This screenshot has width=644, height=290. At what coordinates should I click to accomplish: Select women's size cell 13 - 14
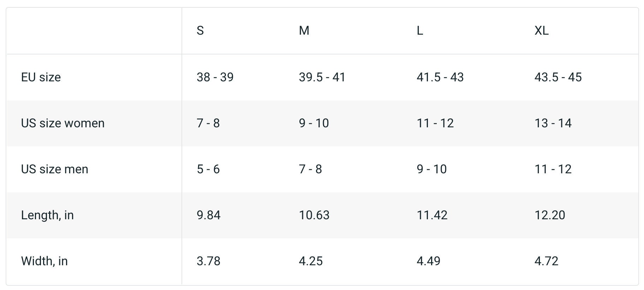[553, 123]
